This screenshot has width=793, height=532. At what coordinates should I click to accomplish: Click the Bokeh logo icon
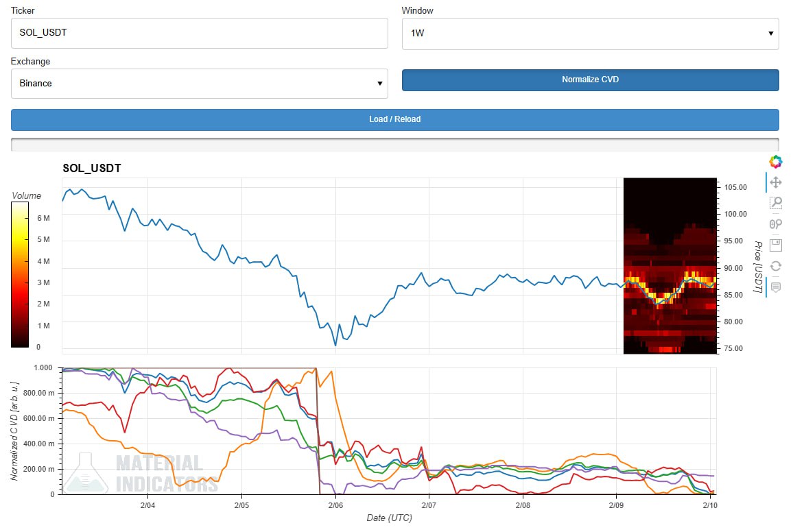coord(775,162)
